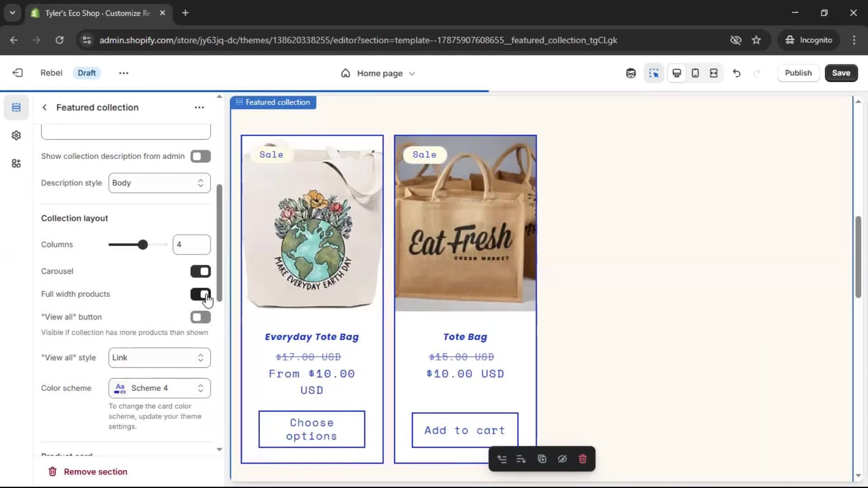The image size is (868, 488).
Task: Click the undo arrow icon
Action: coord(736,73)
